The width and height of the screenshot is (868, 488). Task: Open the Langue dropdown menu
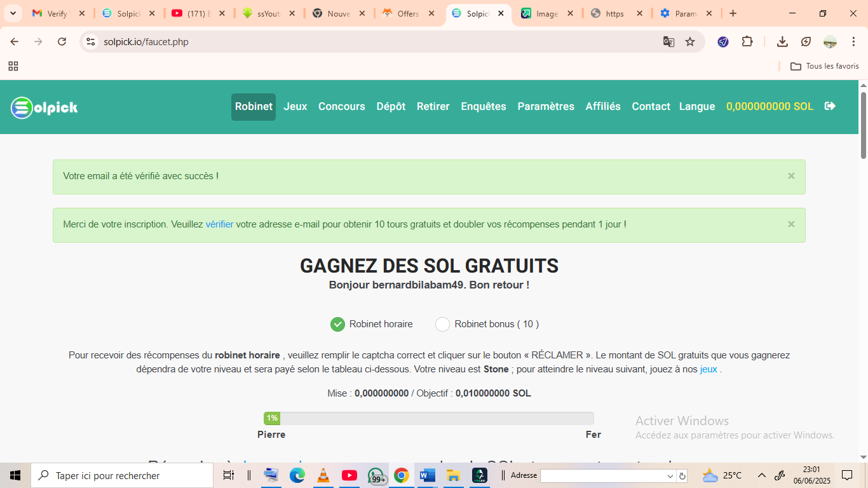pyautogui.click(x=697, y=107)
